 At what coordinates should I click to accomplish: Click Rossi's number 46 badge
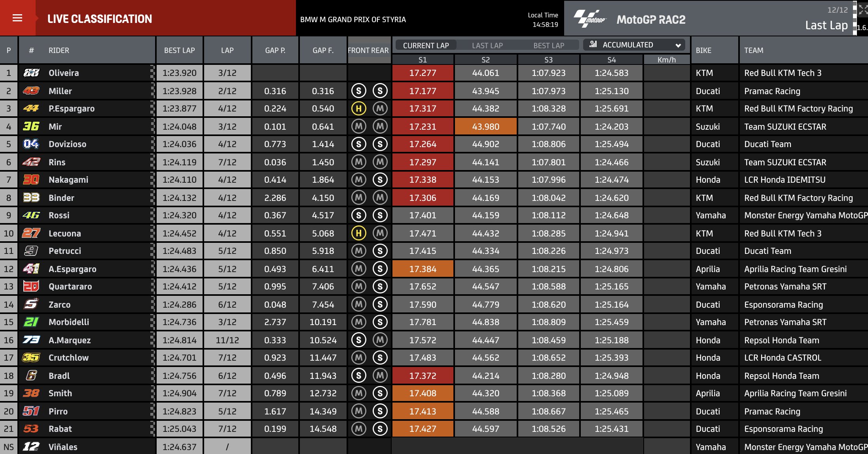[x=31, y=215]
